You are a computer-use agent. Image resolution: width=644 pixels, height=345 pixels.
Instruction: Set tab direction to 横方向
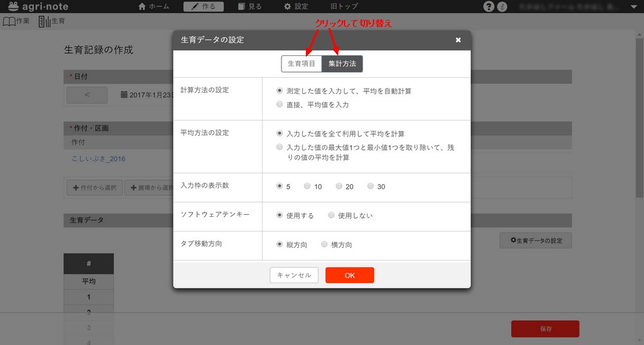click(325, 245)
